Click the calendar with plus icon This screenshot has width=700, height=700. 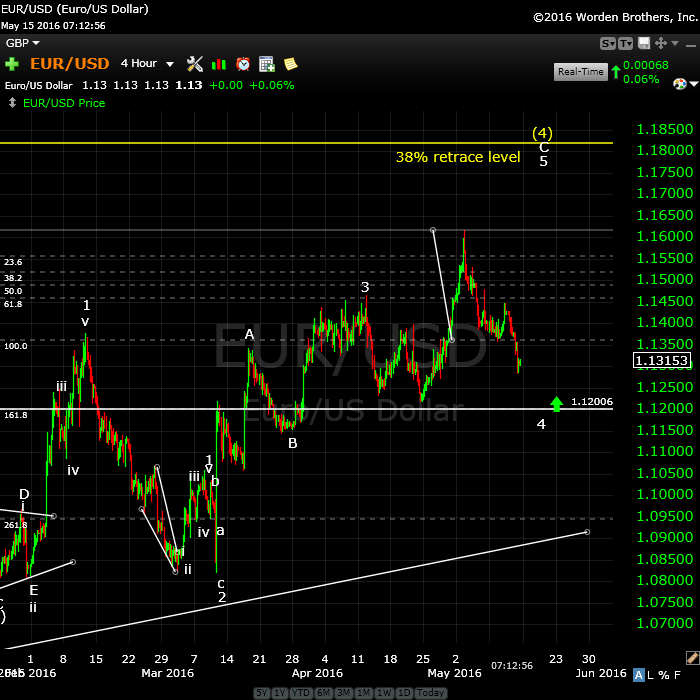click(x=267, y=64)
